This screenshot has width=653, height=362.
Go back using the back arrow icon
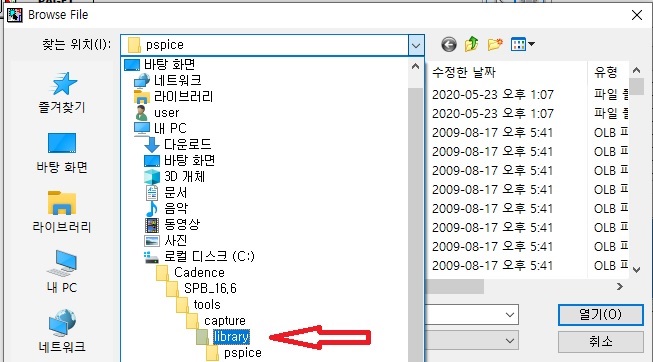click(449, 44)
